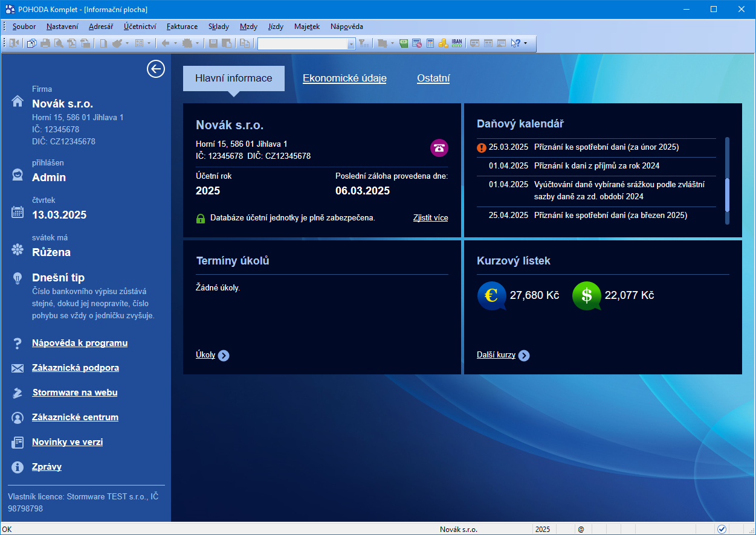Image resolution: width=756 pixels, height=535 pixels.
Task: Select the Hlavní informace tab
Action: (x=234, y=78)
